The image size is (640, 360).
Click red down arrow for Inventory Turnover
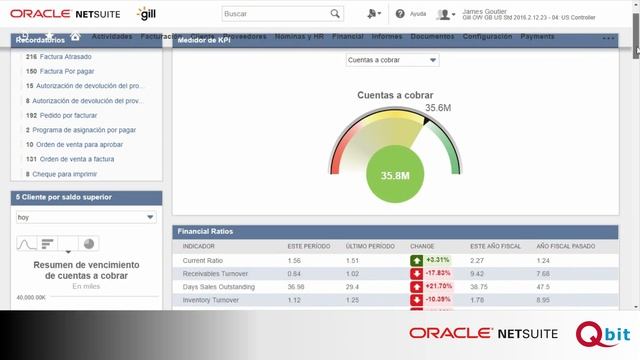point(416,300)
